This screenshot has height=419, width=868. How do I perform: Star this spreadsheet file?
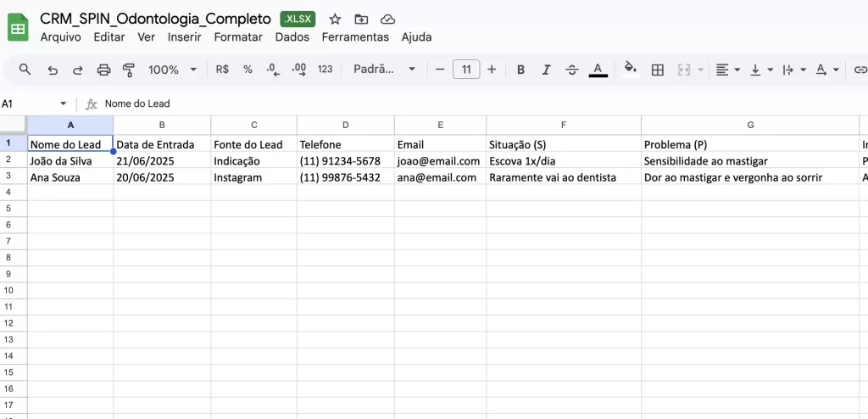tap(335, 19)
